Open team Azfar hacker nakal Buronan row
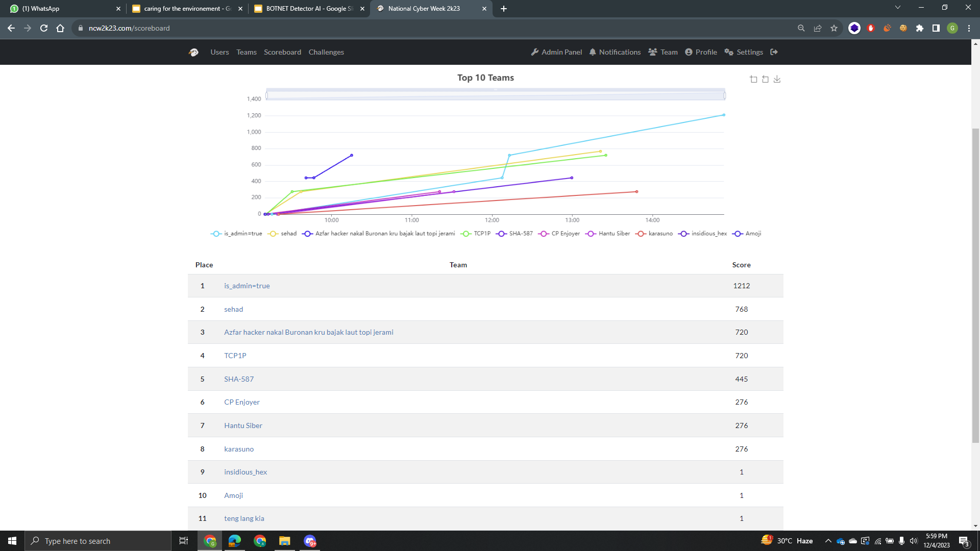The width and height of the screenshot is (980, 551). [x=309, y=332]
